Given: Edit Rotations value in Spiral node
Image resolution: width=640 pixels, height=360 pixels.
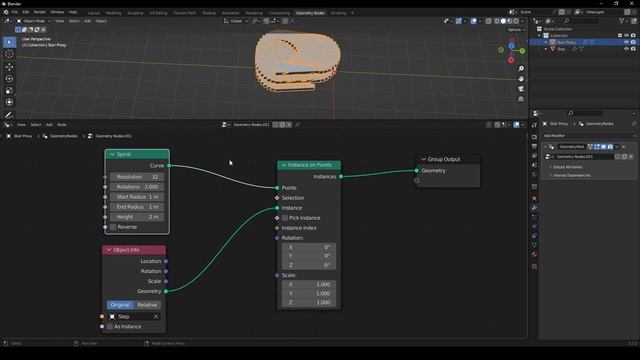Looking at the screenshot, I should click(x=137, y=187).
